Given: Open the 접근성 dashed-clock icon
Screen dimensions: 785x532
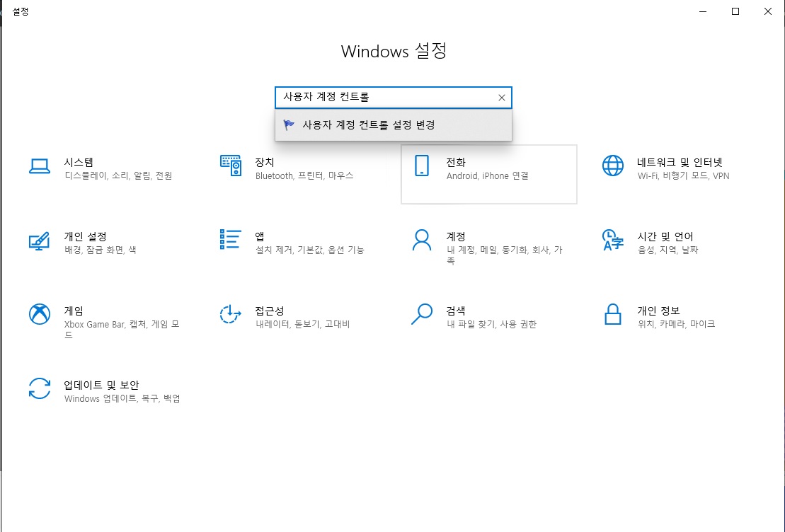Looking at the screenshot, I should 230,314.
